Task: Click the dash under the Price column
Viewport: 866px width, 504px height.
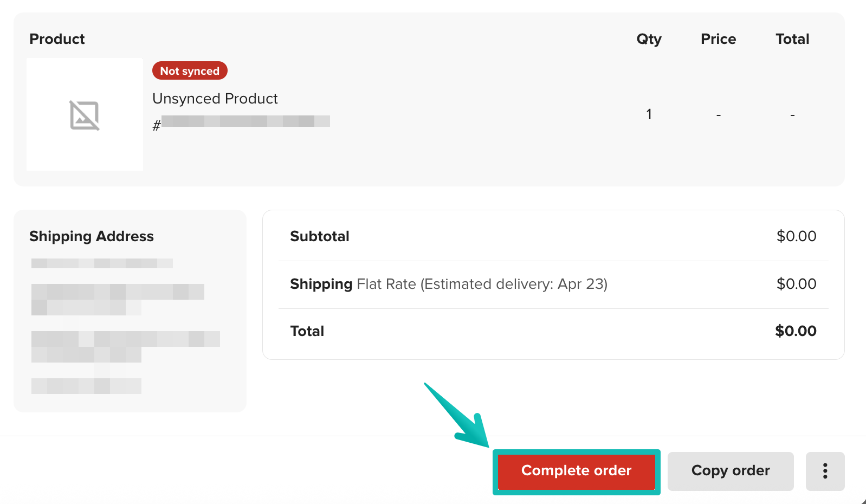Action: click(x=718, y=114)
